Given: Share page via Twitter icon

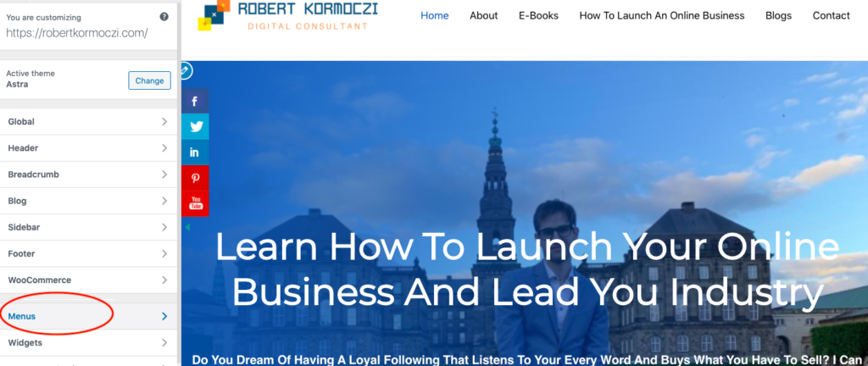Looking at the screenshot, I should [195, 126].
